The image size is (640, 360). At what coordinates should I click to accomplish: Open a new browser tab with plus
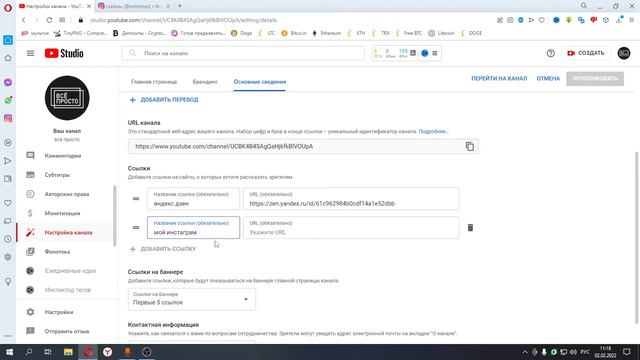click(180, 6)
